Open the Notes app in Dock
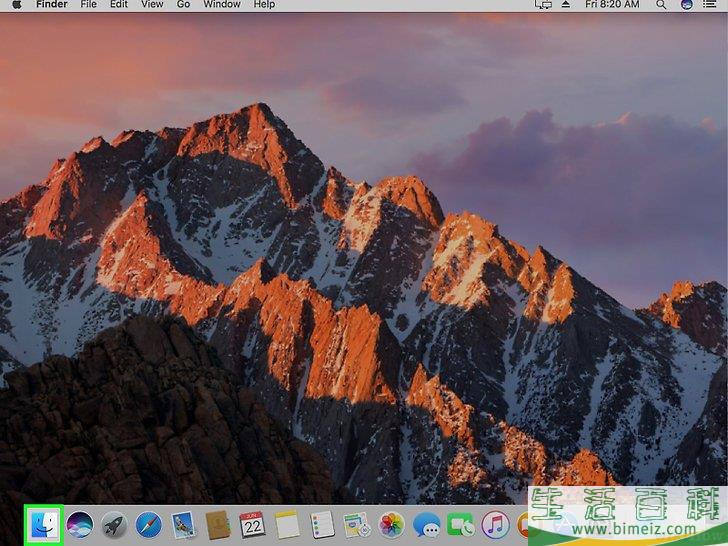The image size is (728, 546). click(287, 524)
